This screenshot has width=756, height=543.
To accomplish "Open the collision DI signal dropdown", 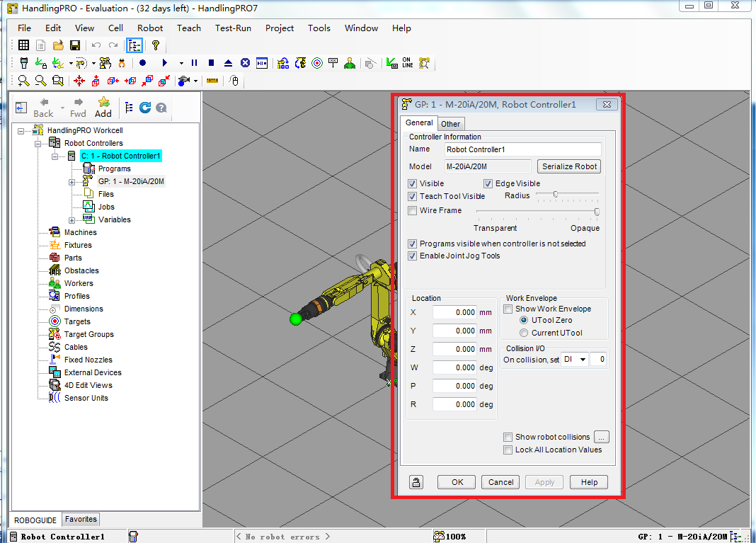I will 583,360.
